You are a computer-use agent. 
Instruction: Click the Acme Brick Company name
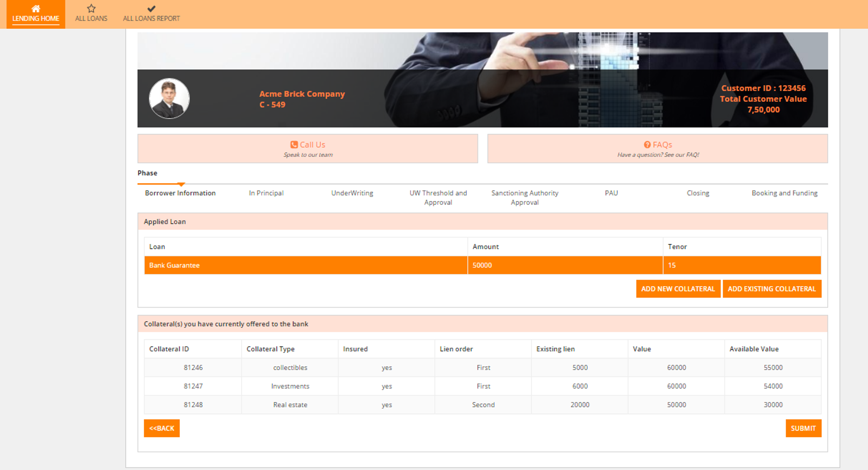click(x=302, y=94)
